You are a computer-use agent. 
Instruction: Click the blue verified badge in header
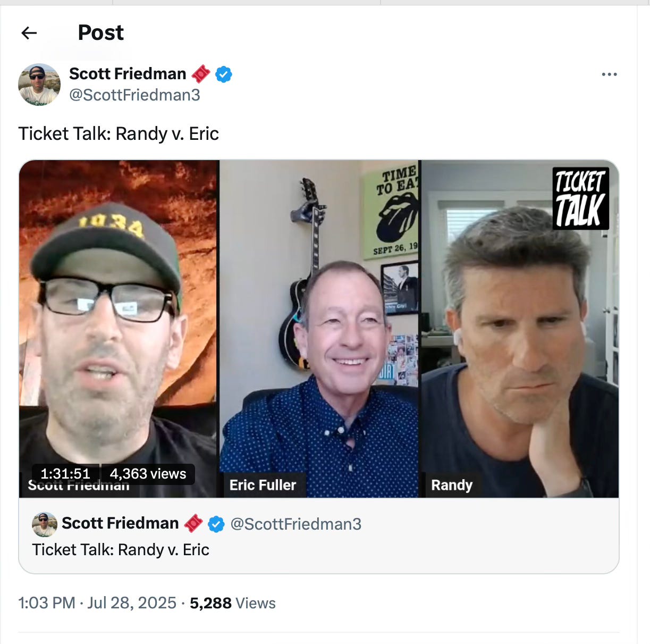pos(224,74)
